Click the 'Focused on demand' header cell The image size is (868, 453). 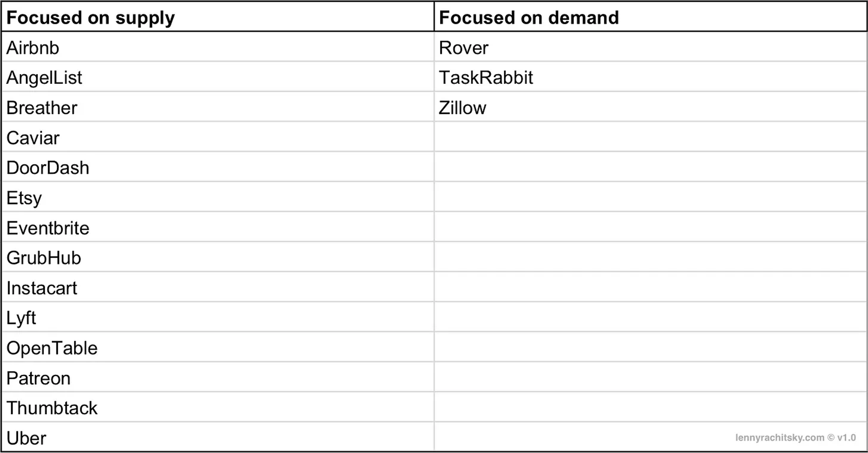click(x=650, y=17)
